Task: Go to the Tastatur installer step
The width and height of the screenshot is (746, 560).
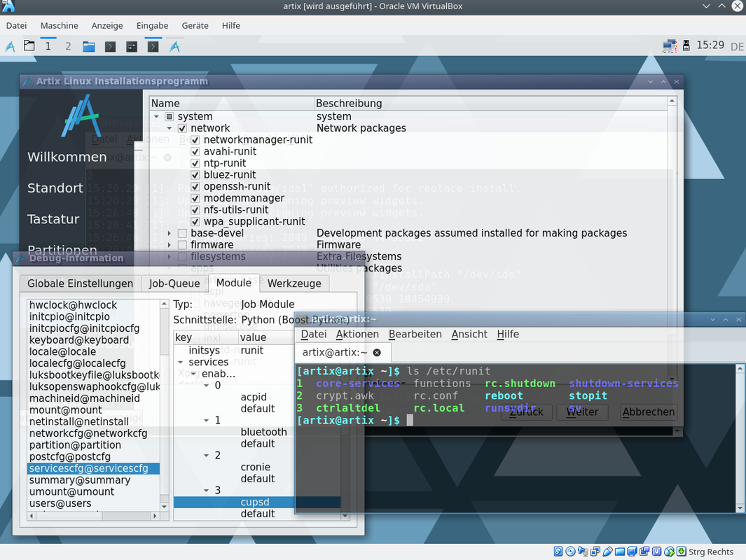Action: point(53,219)
